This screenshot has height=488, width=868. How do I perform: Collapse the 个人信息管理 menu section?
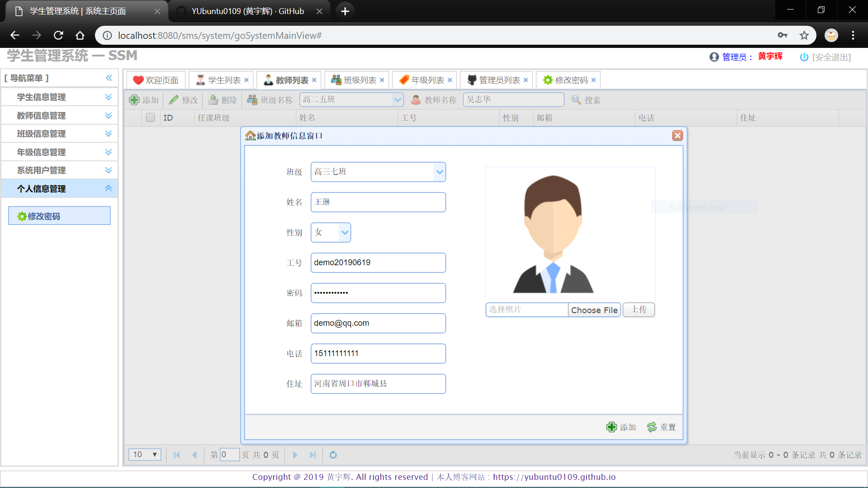(x=108, y=188)
